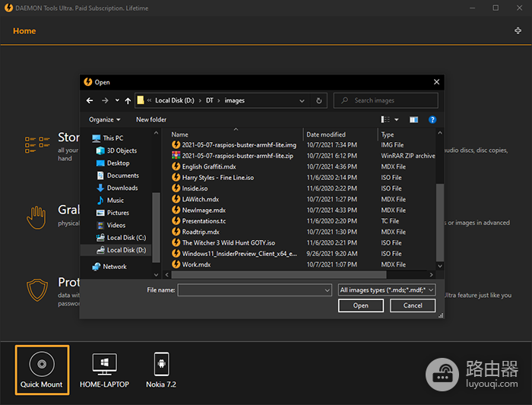Select NewImage.mdx file
This screenshot has height=405, width=532.
pyautogui.click(x=199, y=210)
